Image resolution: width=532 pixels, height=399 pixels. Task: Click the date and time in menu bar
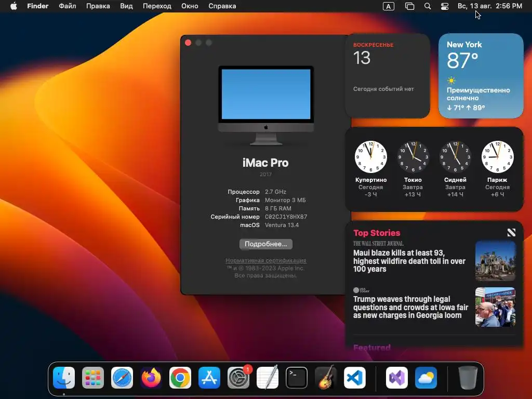coord(489,6)
